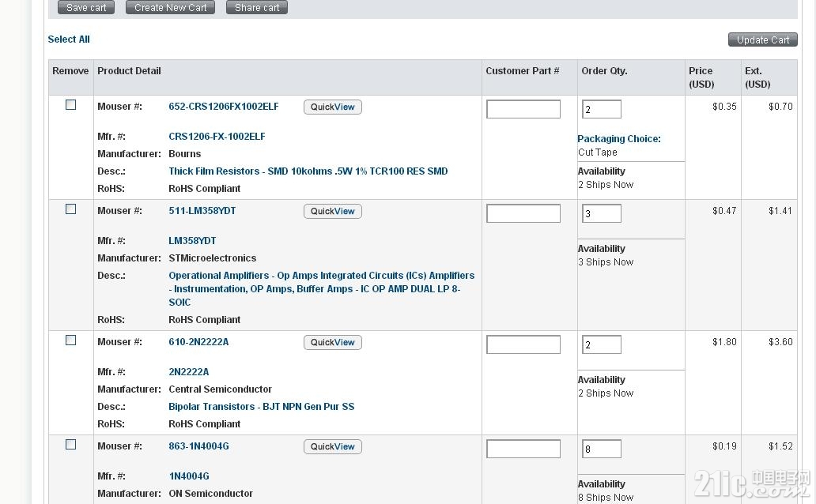Click Order Qty field for 2N2222A
Screen dimensions: 816x504
[602, 344]
